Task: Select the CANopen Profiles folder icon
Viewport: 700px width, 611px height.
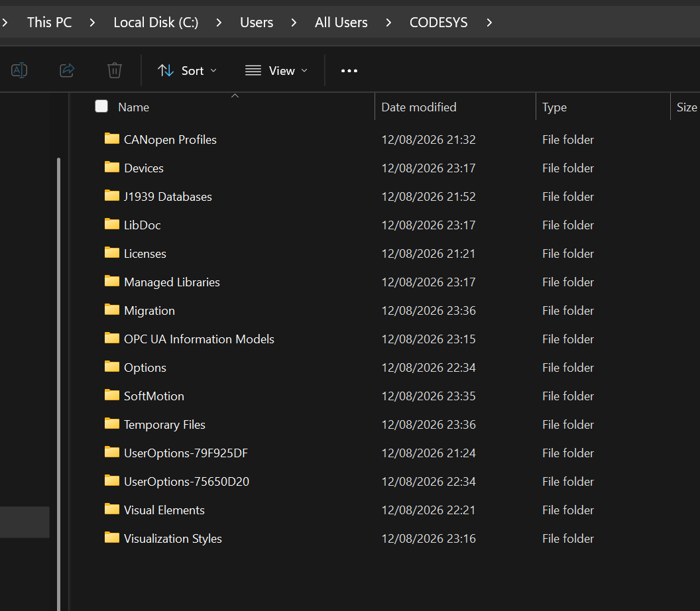Action: 111,139
